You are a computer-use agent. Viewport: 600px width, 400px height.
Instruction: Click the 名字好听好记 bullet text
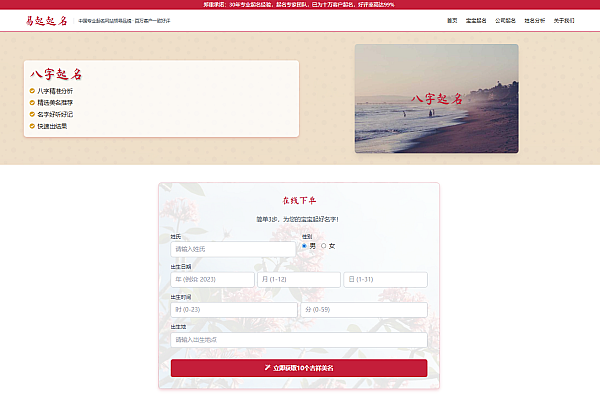[55, 114]
